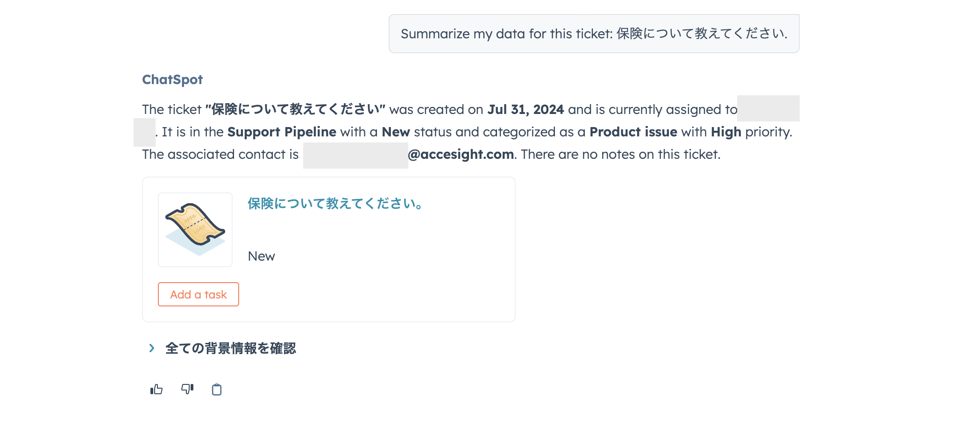Image resolution: width=980 pixels, height=426 pixels.
Task: Open the 保険について教えてください。 ticket link
Action: tap(335, 204)
